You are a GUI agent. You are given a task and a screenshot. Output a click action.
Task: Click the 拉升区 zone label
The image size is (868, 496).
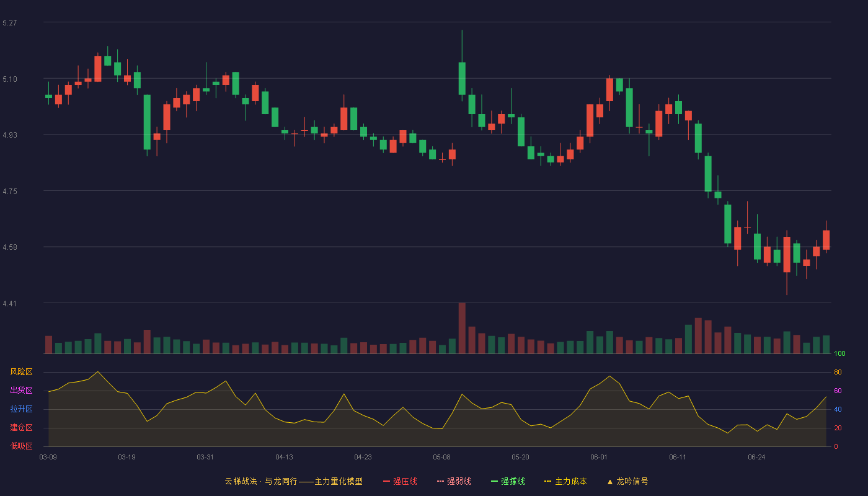coord(21,409)
